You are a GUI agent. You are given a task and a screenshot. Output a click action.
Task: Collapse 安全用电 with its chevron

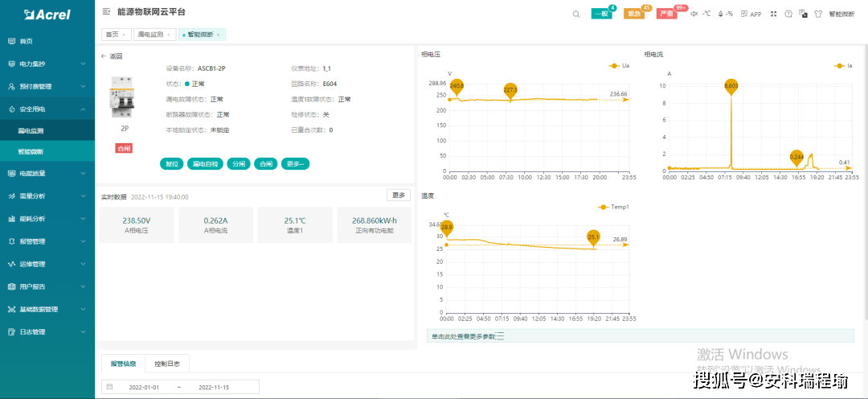click(x=83, y=109)
